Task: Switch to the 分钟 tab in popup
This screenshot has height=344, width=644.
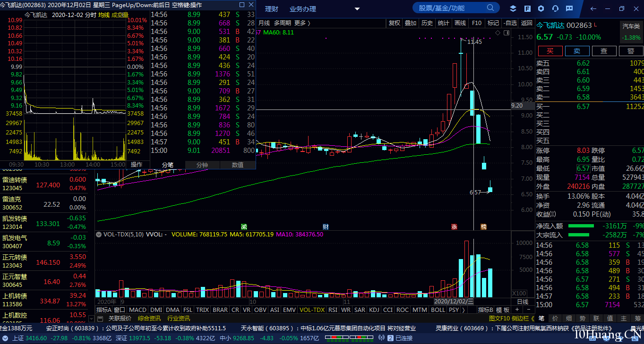Action: point(202,165)
